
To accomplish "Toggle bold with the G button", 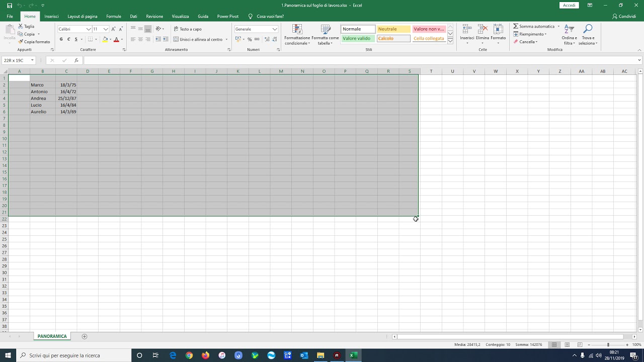I will [61, 39].
